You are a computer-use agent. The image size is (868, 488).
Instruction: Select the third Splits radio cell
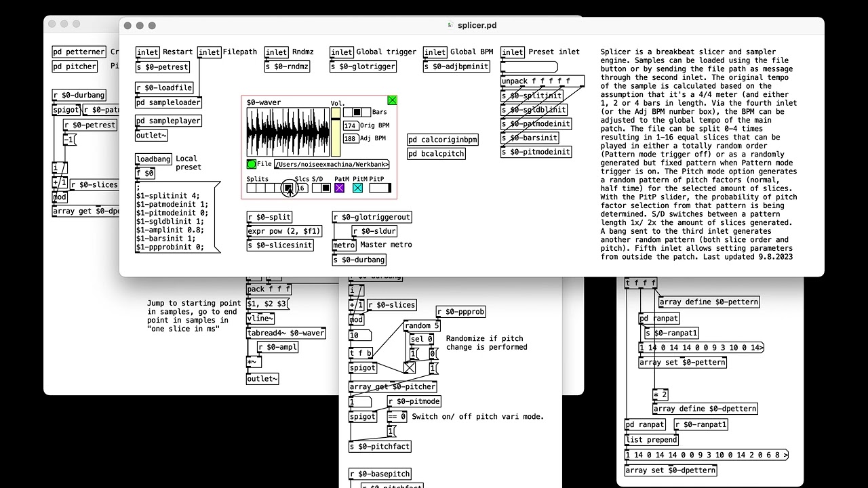[270, 188]
